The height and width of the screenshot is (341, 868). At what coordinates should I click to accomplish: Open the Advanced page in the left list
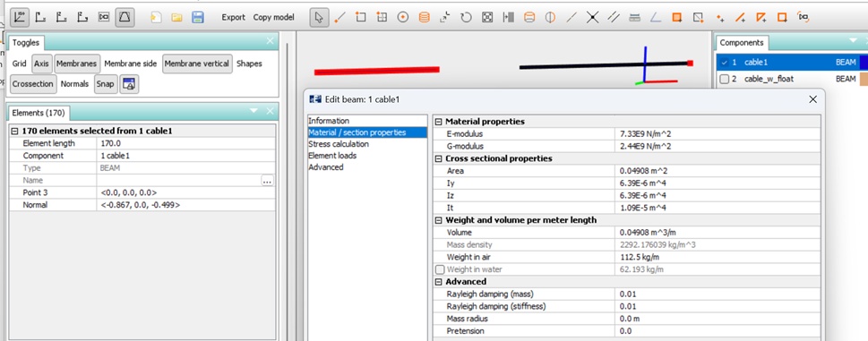click(326, 166)
